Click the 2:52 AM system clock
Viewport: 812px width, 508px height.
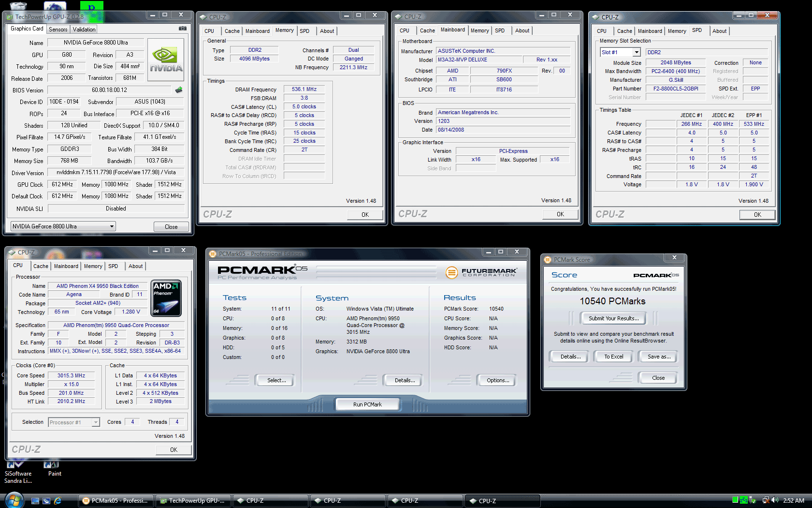(x=794, y=501)
